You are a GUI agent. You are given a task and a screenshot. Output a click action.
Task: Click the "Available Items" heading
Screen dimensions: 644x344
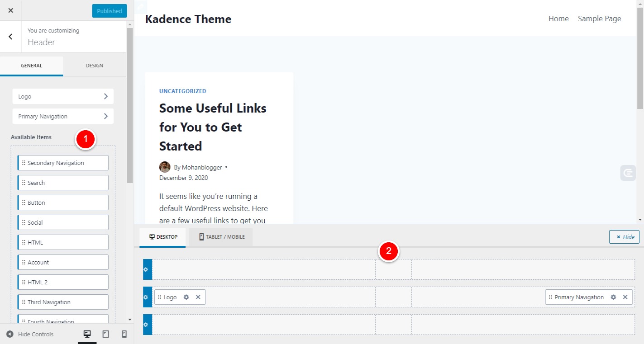click(31, 137)
